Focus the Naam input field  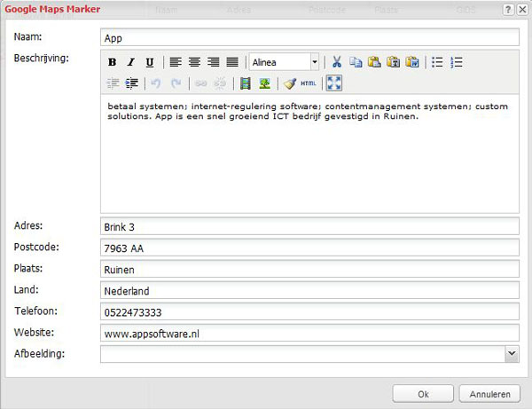tap(309, 37)
